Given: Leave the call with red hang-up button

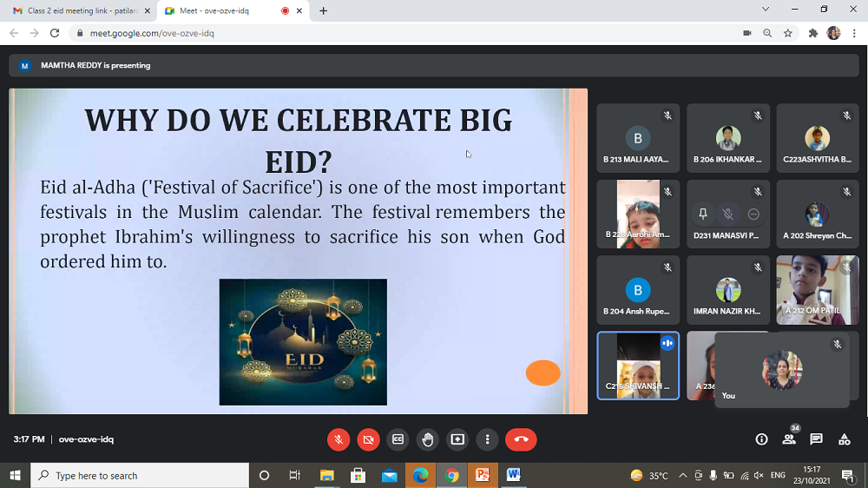Looking at the screenshot, I should (x=521, y=439).
